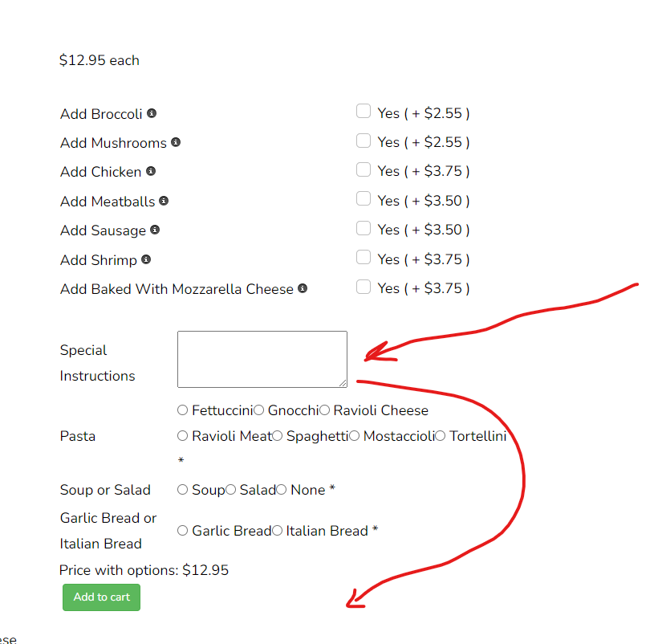Image resolution: width=658 pixels, height=644 pixels.
Task: Click the info icon beside Add Chicken
Action: pyautogui.click(x=151, y=171)
